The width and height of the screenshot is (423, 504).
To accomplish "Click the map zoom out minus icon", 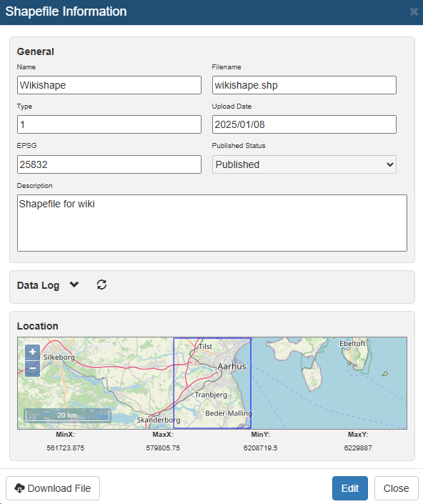I will coord(32,368).
